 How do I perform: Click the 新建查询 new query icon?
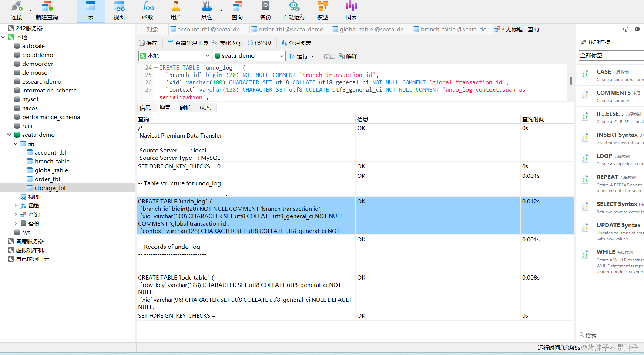pyautogui.click(x=47, y=10)
